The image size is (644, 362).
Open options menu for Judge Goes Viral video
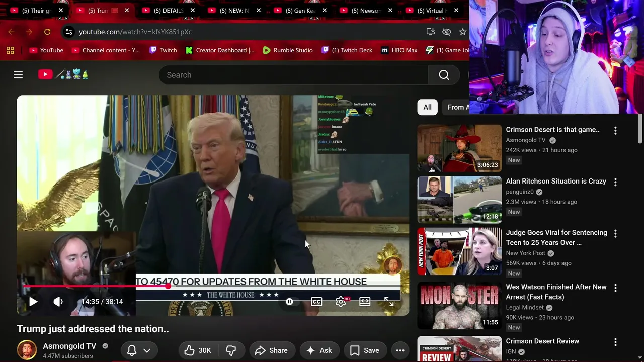(615, 233)
